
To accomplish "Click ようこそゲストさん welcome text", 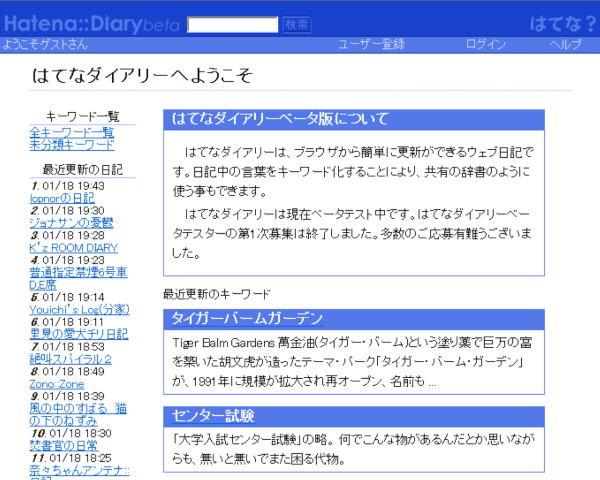I will pos(45,44).
